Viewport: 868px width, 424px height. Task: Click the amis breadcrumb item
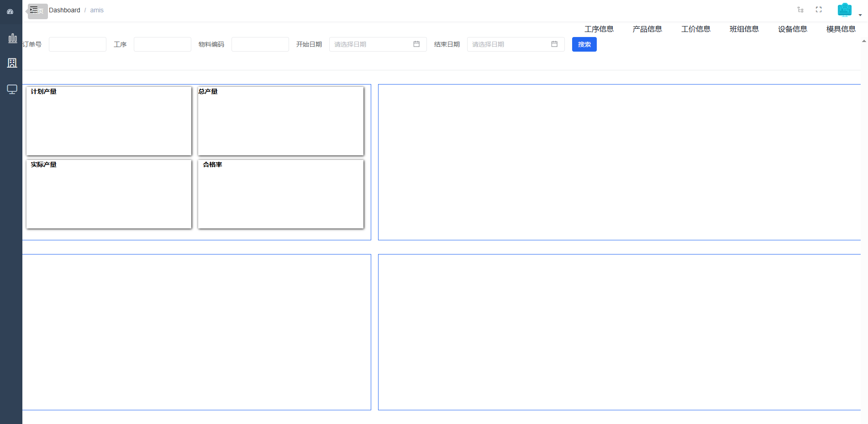[97, 10]
